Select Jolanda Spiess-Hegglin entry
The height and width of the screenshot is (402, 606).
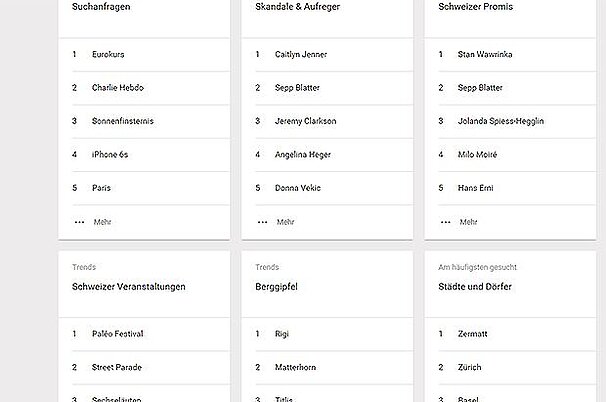pyautogui.click(x=500, y=121)
